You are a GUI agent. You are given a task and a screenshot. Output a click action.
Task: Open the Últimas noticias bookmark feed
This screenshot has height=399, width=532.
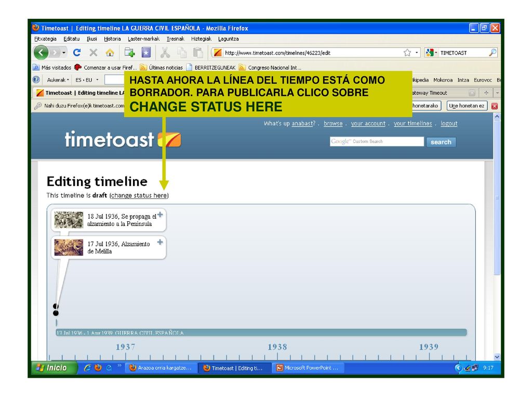(162, 68)
